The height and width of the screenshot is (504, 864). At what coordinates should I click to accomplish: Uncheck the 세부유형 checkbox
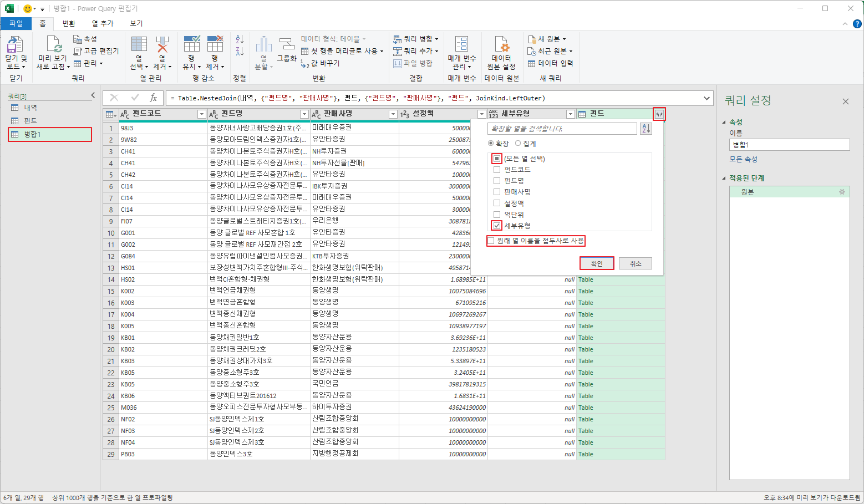497,226
